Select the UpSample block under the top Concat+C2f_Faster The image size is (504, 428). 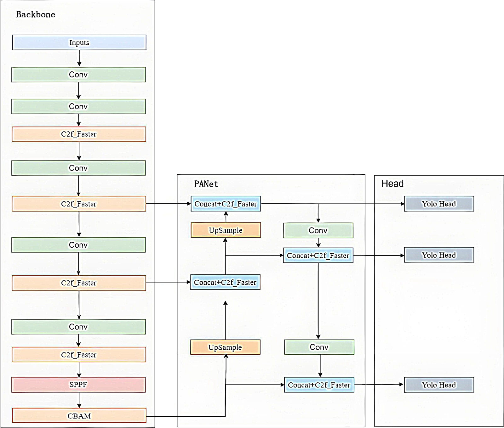(226, 230)
